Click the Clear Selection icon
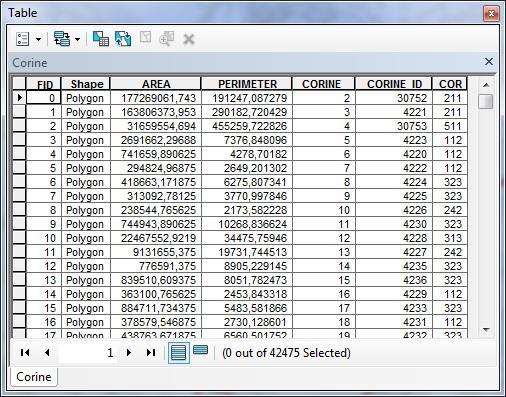Viewport: 506px width, 397px height. tap(145, 38)
